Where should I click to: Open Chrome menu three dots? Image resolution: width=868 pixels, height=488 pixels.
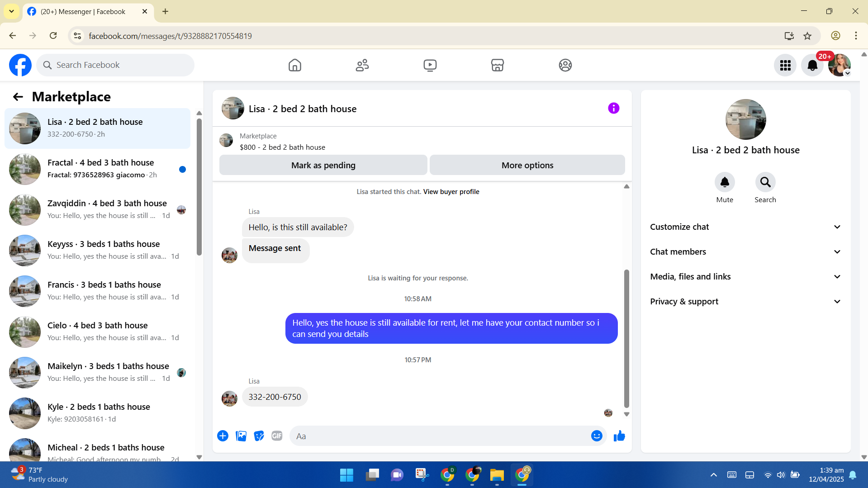[x=856, y=36]
